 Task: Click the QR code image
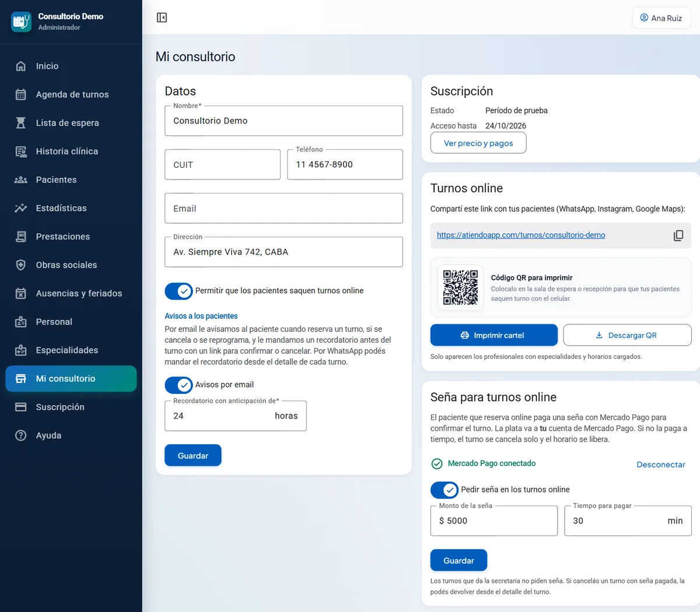click(460, 287)
